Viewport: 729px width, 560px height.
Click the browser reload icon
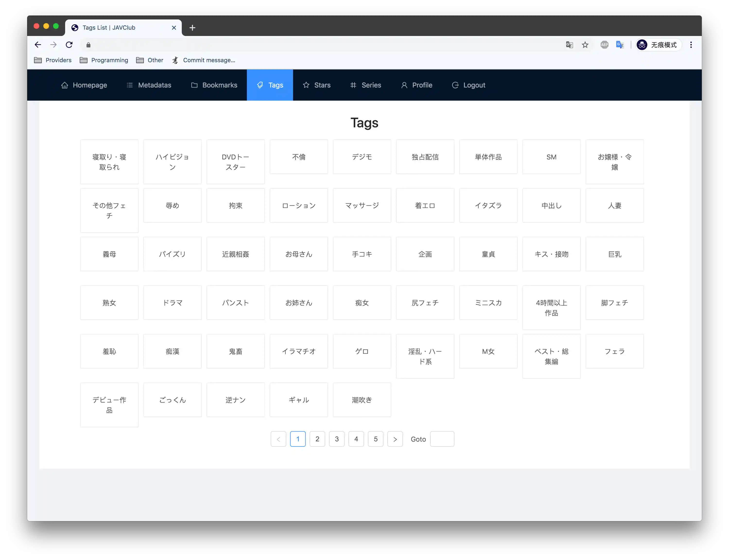(69, 45)
